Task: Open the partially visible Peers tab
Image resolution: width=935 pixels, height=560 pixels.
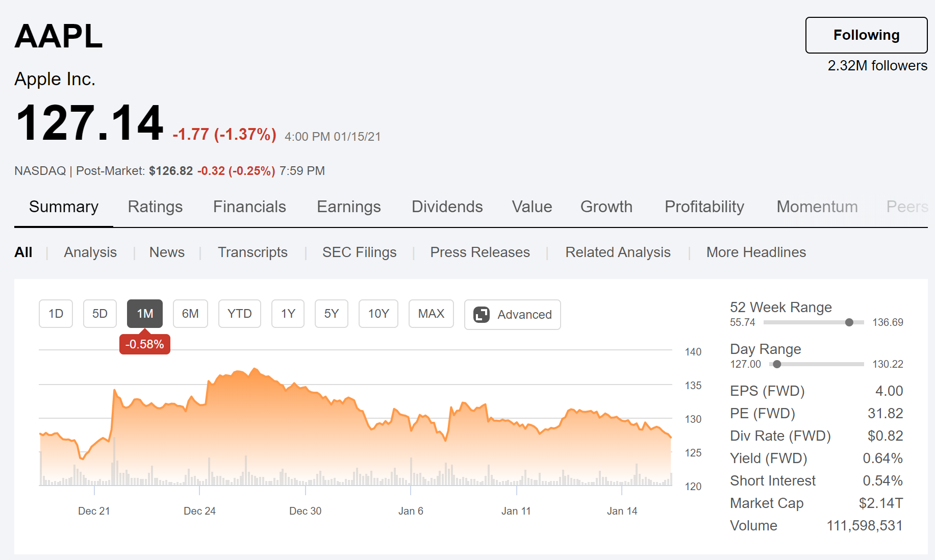Action: click(x=907, y=207)
